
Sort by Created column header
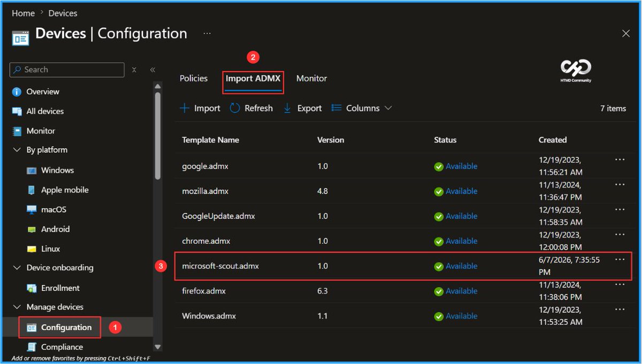pyautogui.click(x=553, y=140)
